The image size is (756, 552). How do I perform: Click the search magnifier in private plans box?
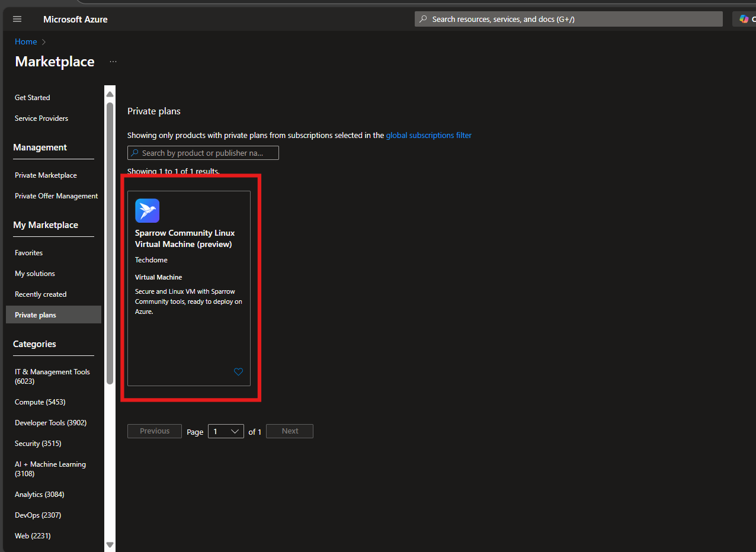135,153
